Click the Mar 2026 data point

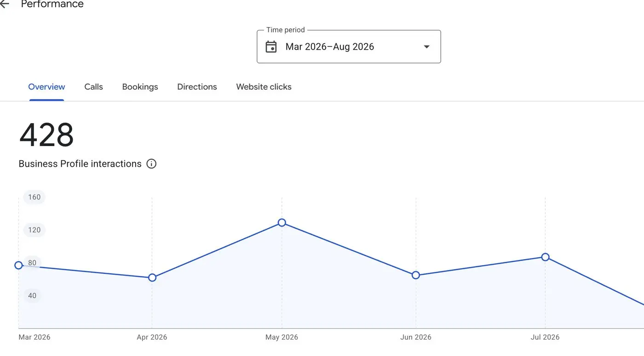(x=18, y=265)
